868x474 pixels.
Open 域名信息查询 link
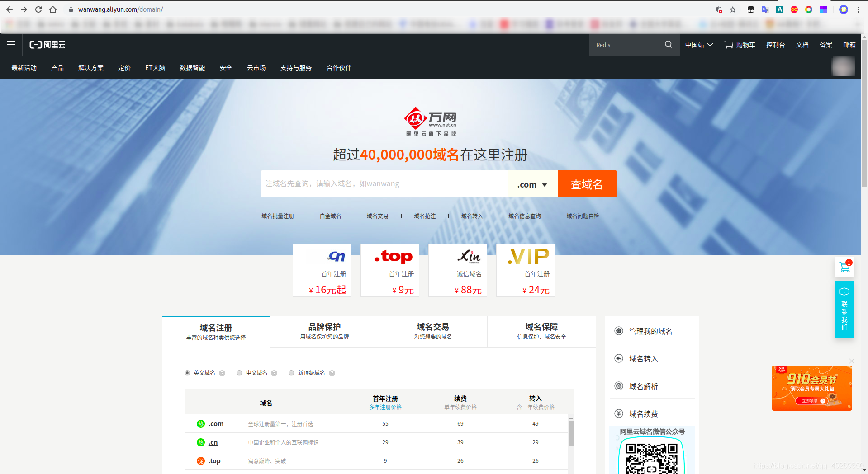point(525,216)
